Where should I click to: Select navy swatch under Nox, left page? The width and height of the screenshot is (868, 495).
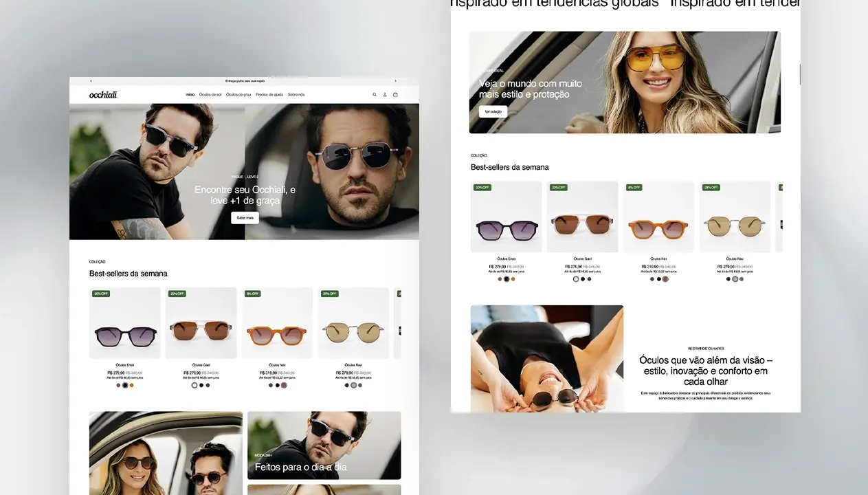point(271,386)
